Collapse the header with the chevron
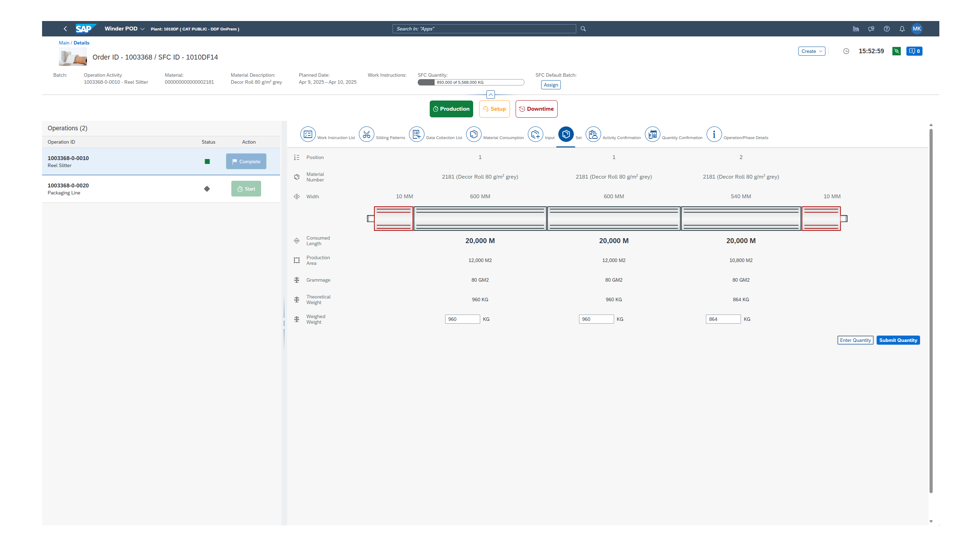Viewport: 980px width, 544px height. 490,95
